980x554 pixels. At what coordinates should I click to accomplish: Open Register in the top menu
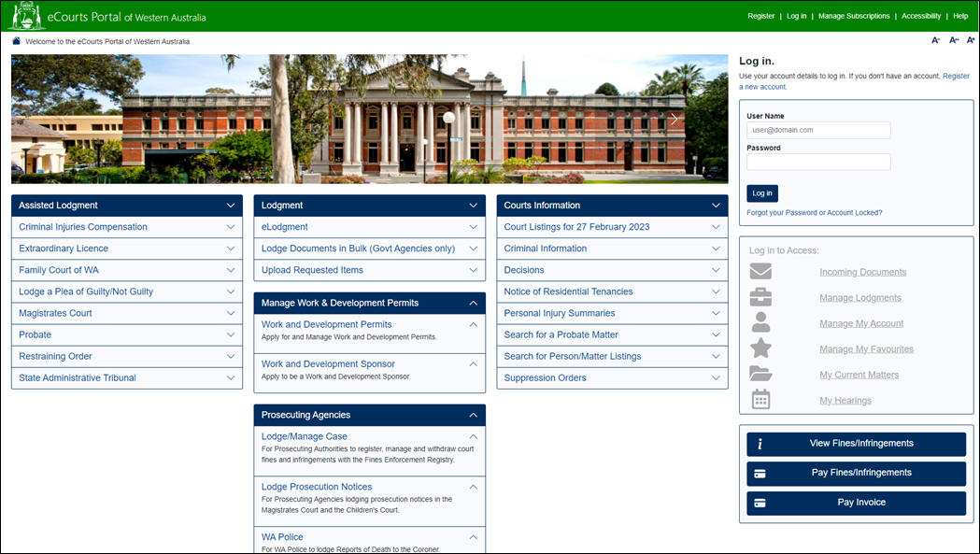click(760, 16)
